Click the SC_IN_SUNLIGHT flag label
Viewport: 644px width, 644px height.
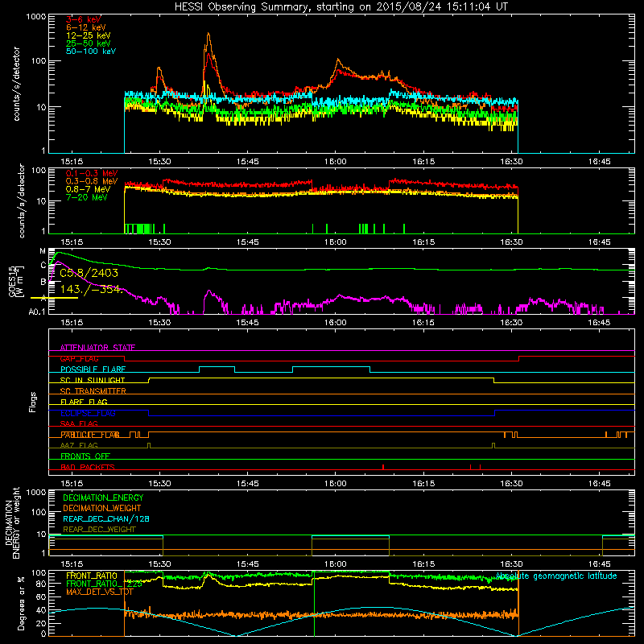point(93,380)
